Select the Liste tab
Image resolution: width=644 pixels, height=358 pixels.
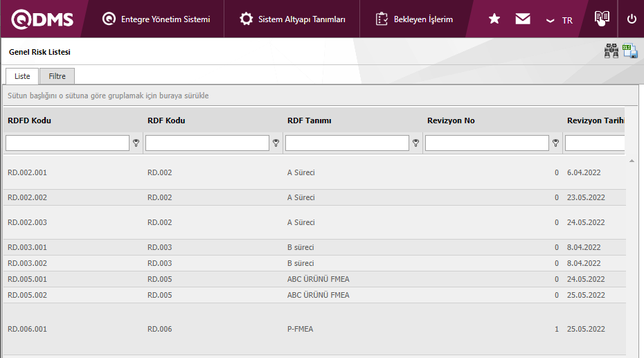22,76
